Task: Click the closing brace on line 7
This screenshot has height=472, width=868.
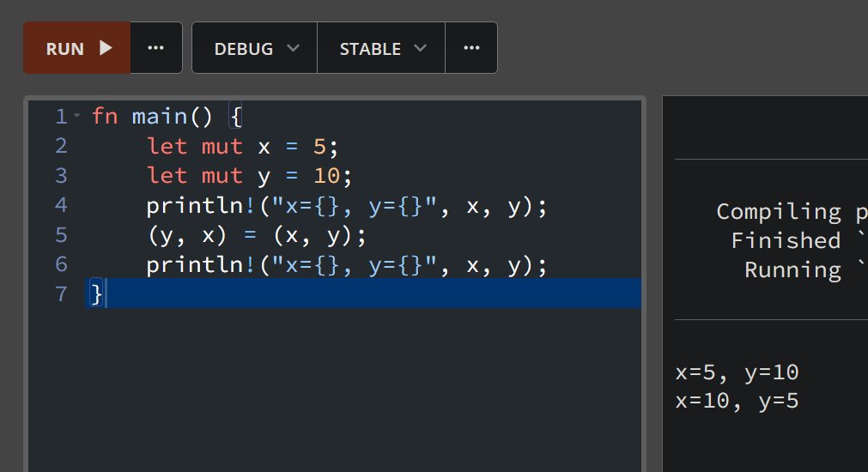Action: 96,293
